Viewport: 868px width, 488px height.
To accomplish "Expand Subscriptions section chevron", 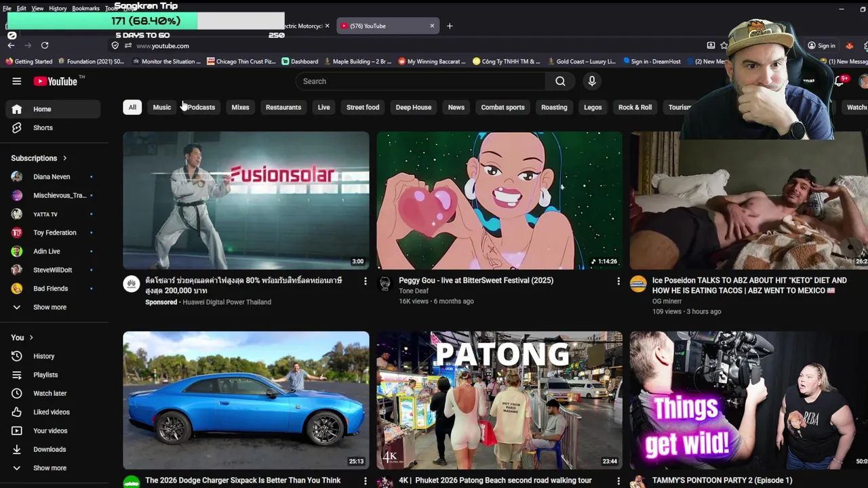I will click(65, 159).
